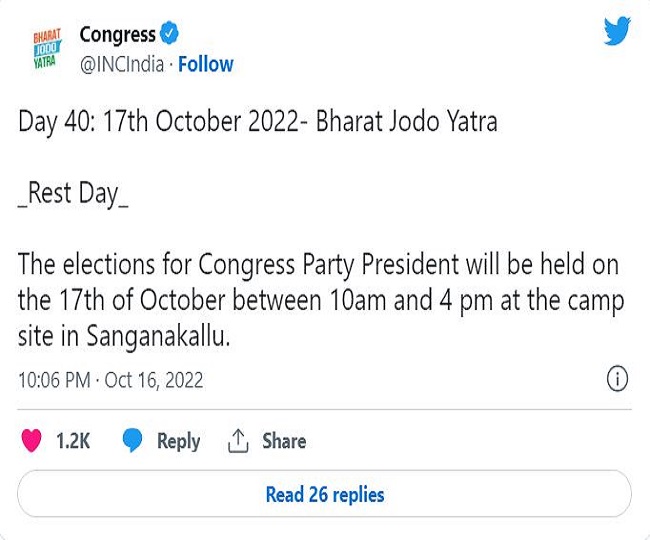Image resolution: width=650 pixels, height=540 pixels.
Task: Follow the Congress account
Action: click(206, 64)
